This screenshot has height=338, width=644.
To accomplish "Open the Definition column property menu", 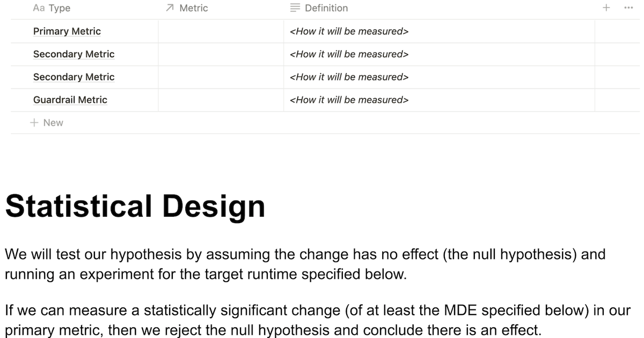I will [x=326, y=8].
